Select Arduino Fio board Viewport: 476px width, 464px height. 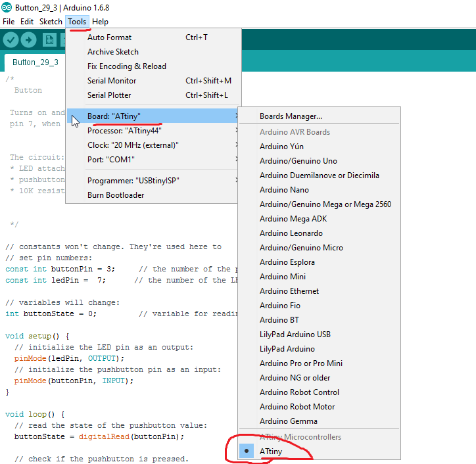coord(319,306)
